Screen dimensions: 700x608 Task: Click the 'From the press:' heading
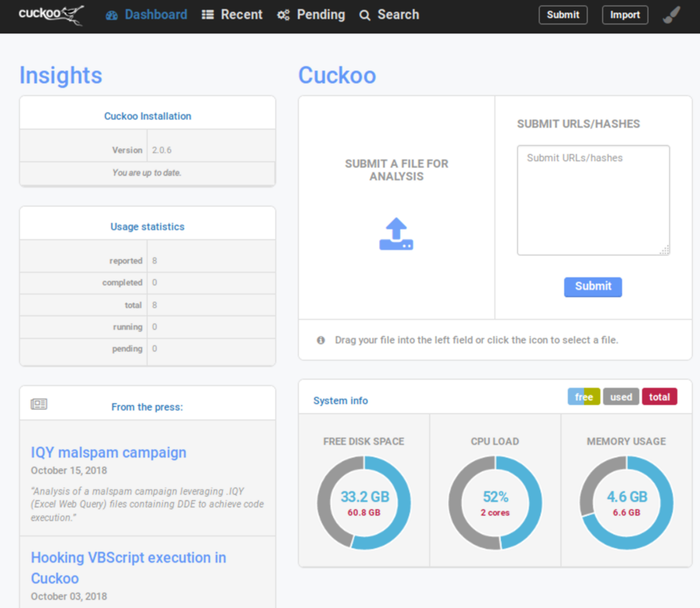(x=147, y=407)
